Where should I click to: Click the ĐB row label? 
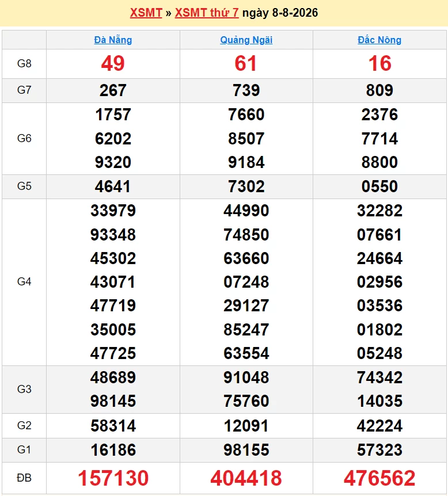click(x=24, y=478)
